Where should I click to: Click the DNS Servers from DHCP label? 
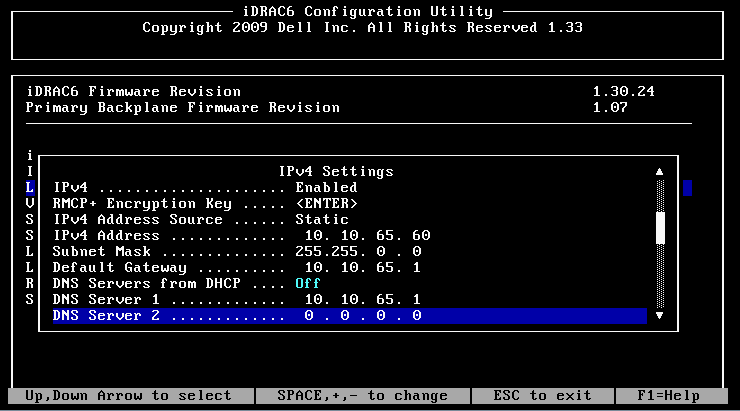click(x=146, y=284)
